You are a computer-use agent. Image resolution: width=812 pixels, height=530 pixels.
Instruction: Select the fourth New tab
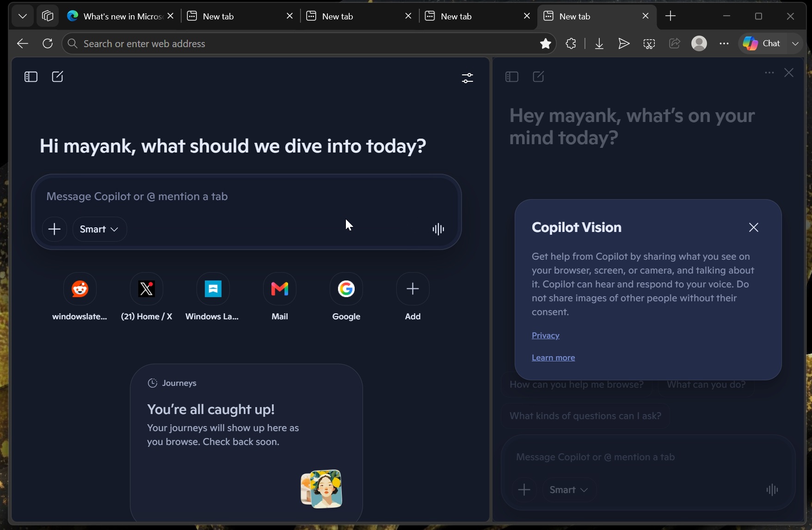(x=478, y=16)
